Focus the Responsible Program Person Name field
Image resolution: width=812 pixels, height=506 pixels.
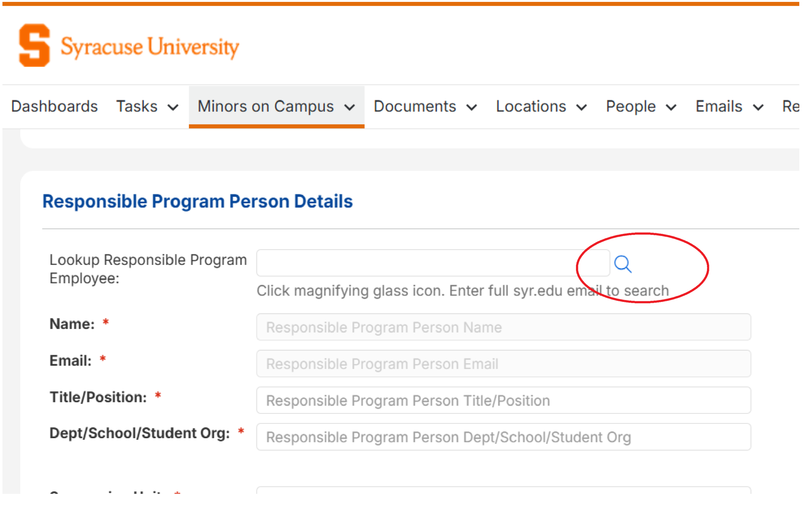point(503,327)
